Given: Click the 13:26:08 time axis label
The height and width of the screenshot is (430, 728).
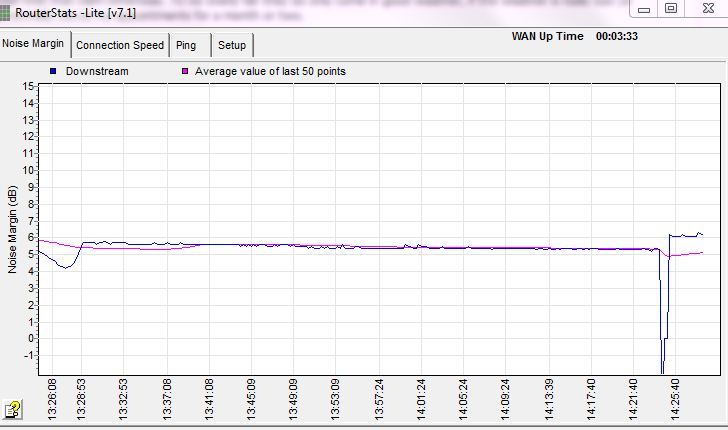Looking at the screenshot, I should point(52,399).
